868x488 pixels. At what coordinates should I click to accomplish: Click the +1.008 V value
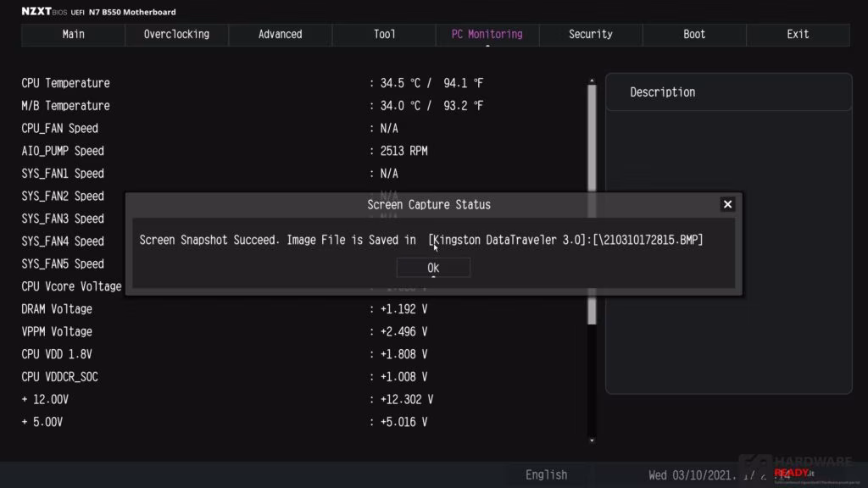[x=403, y=377]
